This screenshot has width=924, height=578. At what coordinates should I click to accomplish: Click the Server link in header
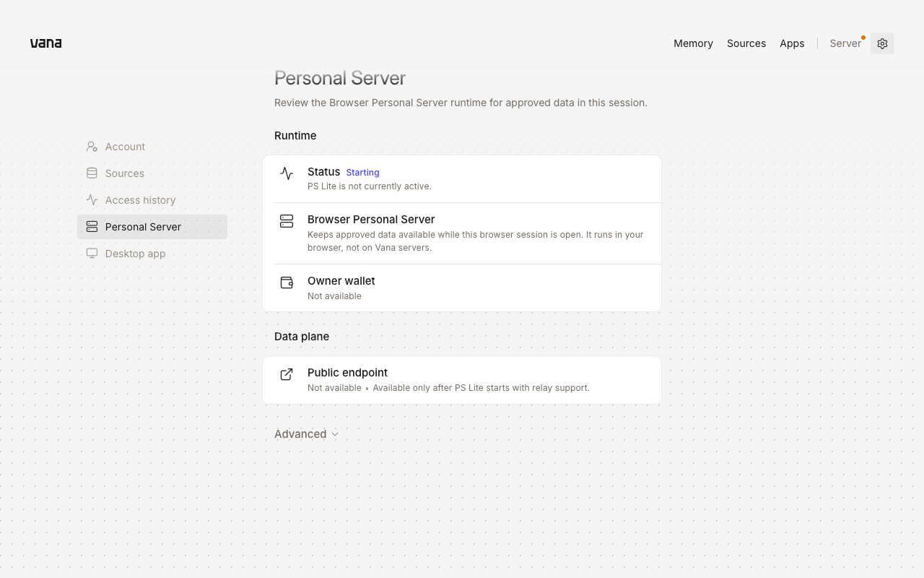pyautogui.click(x=845, y=43)
